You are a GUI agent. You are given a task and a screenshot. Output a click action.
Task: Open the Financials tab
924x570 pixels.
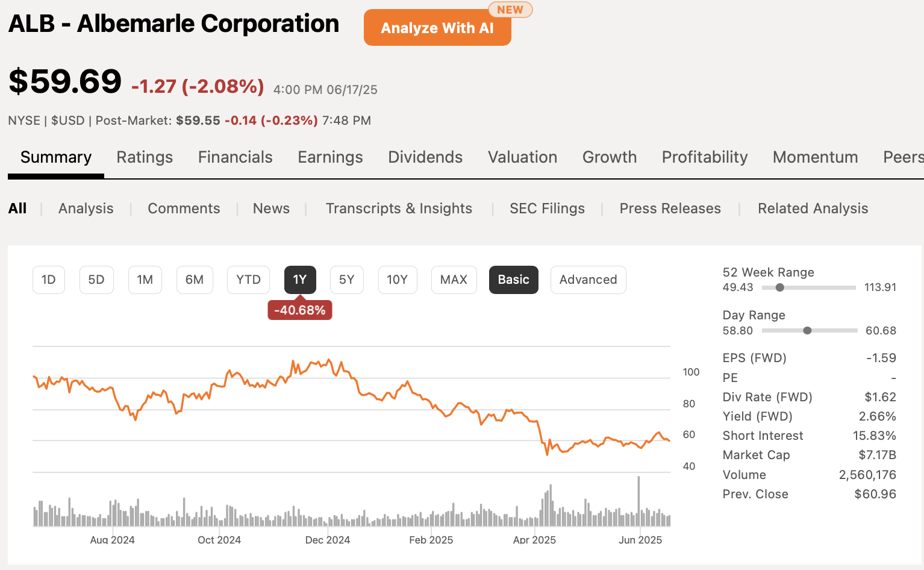pos(235,157)
